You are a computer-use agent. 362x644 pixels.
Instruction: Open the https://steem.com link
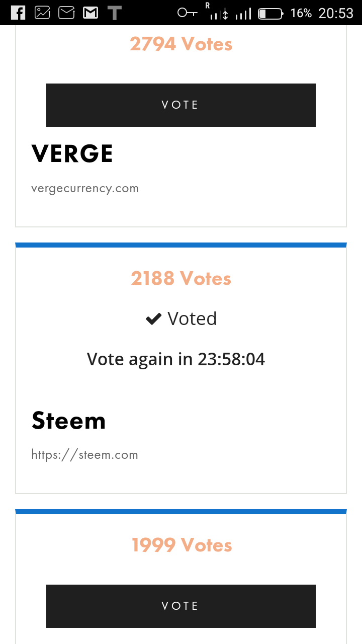click(84, 455)
